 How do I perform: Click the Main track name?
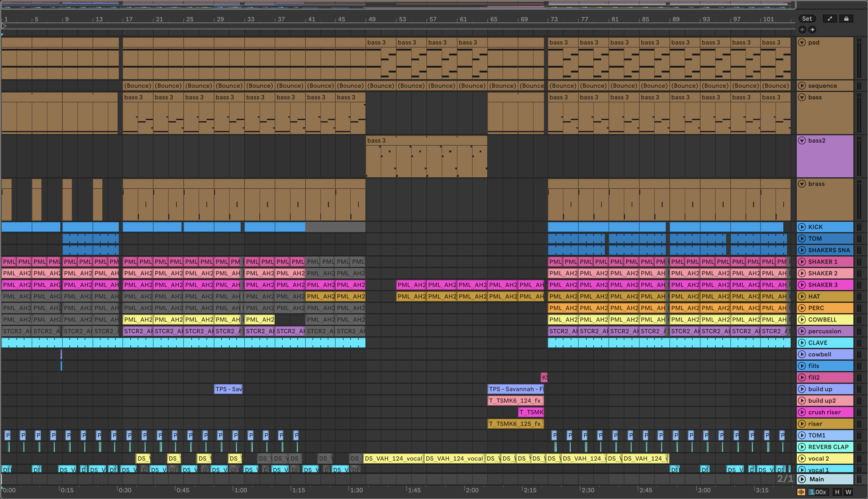[817, 479]
